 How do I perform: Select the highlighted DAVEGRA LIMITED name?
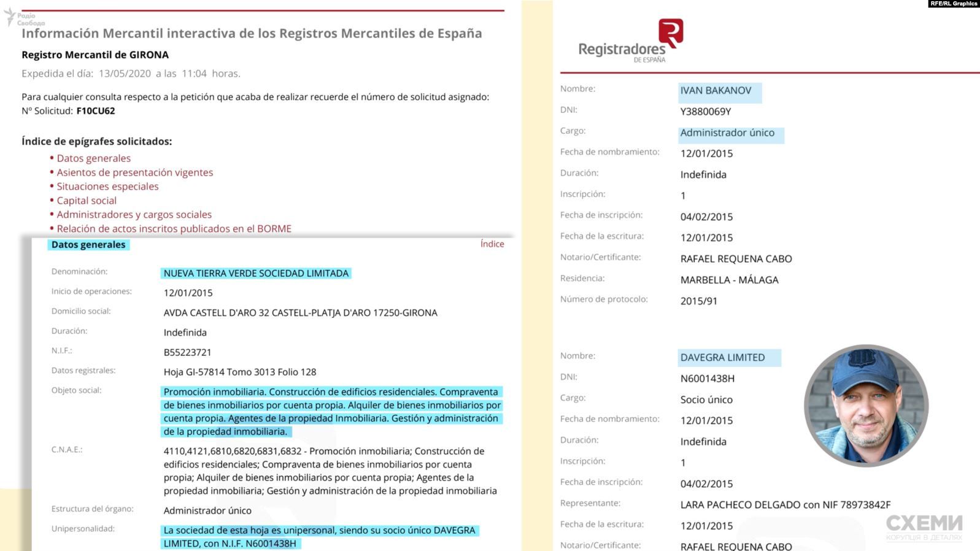[722, 358]
